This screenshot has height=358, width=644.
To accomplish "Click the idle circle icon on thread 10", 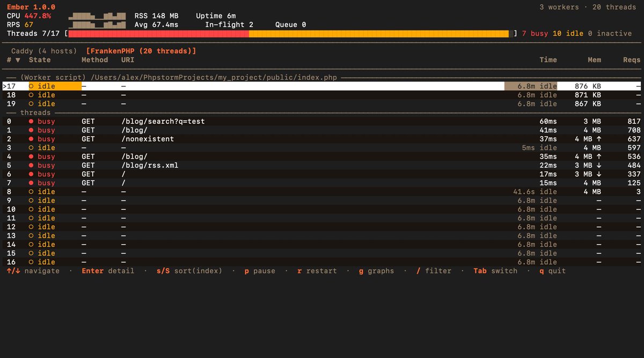I will click(31, 209).
